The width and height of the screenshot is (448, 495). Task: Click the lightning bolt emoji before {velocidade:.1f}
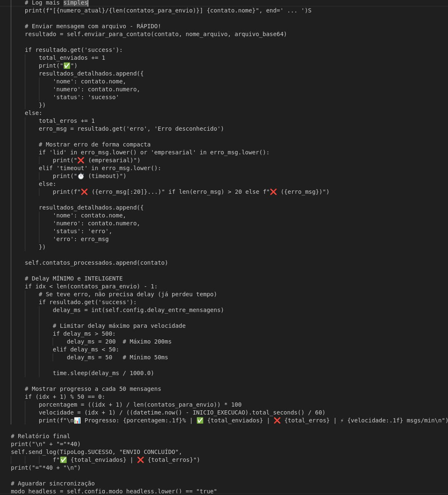point(343,420)
